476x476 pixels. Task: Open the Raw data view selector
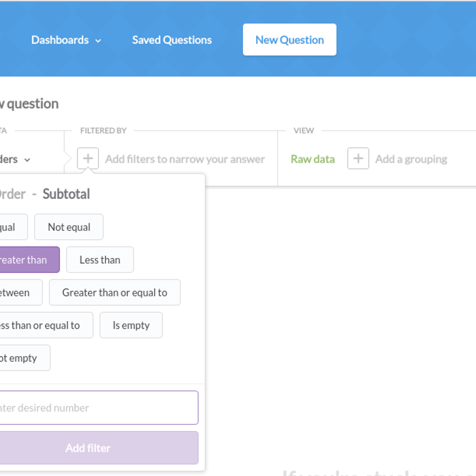(313, 159)
